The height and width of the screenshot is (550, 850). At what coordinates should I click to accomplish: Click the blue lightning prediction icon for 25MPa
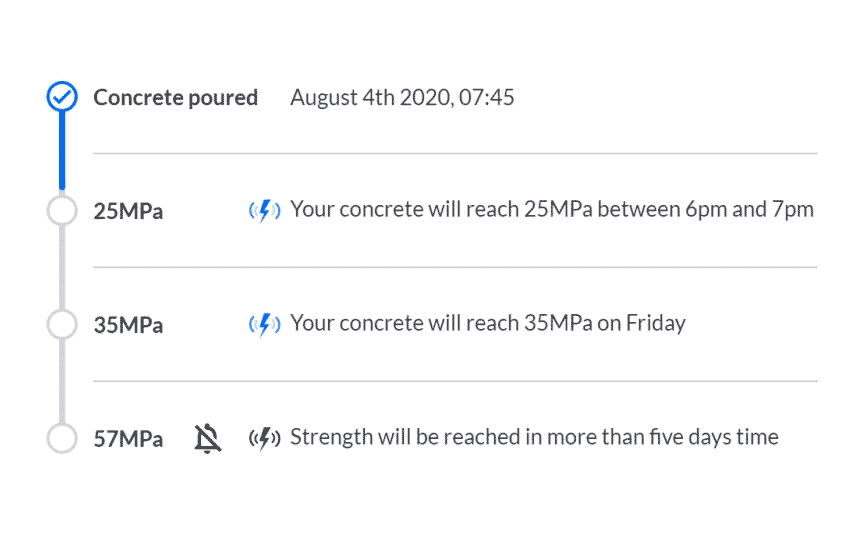point(265,210)
